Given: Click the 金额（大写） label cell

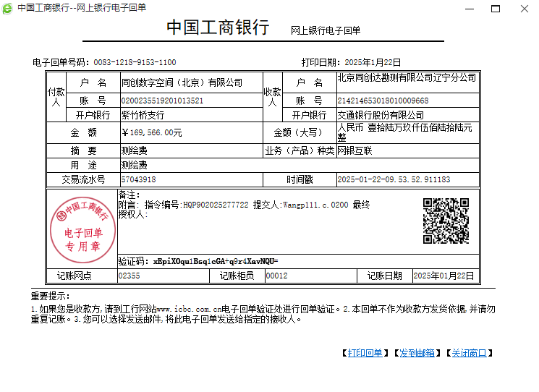Looking at the screenshot, I should coord(300,132).
